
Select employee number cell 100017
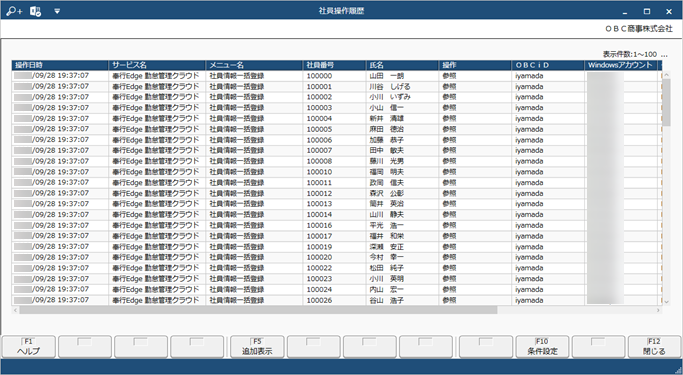coord(334,236)
